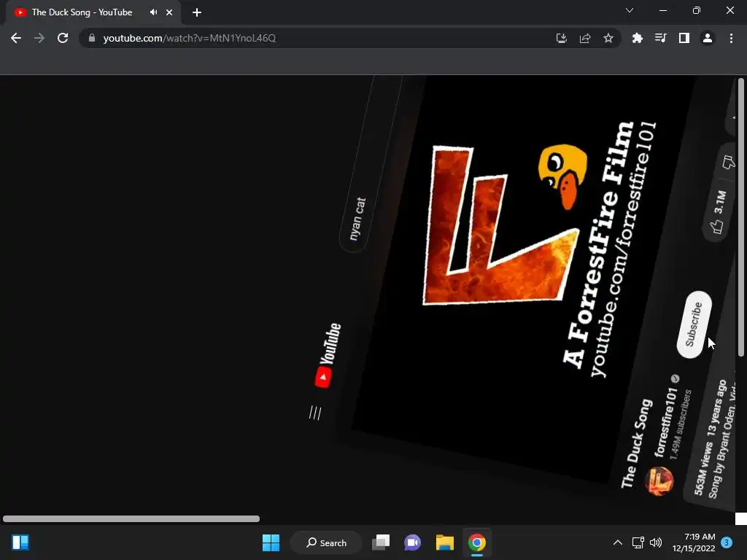Subscribe to forrestfire101 channel

click(x=694, y=324)
